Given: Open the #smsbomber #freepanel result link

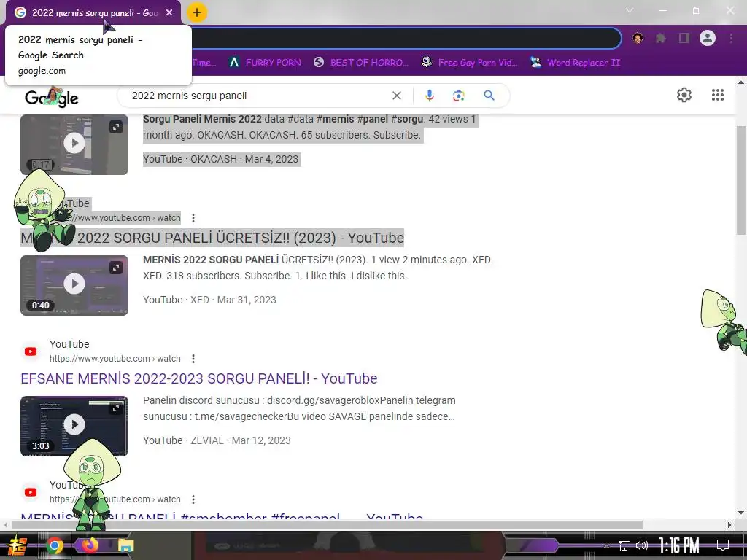Looking at the screenshot, I should coord(222,516).
